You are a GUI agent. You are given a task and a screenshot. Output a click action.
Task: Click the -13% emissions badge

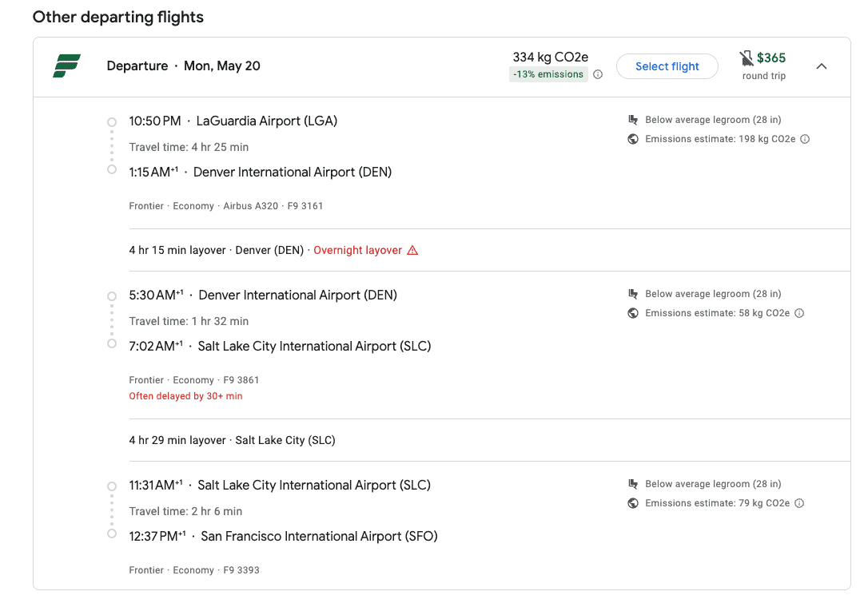(x=548, y=74)
